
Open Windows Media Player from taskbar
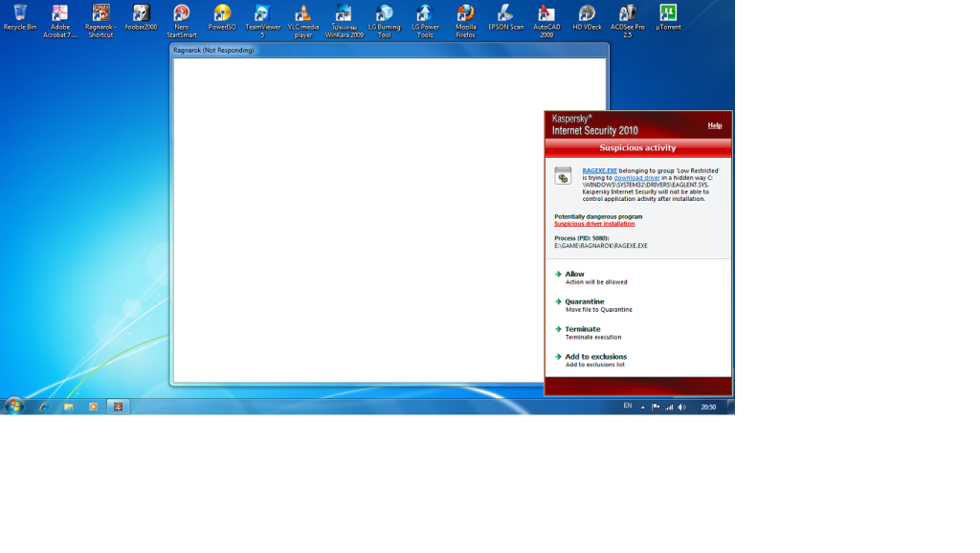coord(93,407)
